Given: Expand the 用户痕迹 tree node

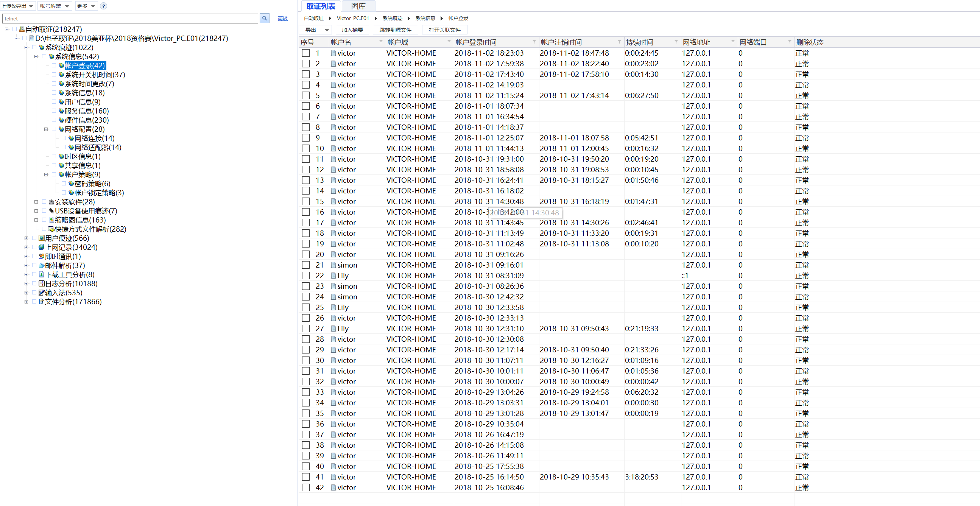Looking at the screenshot, I should [x=26, y=238].
